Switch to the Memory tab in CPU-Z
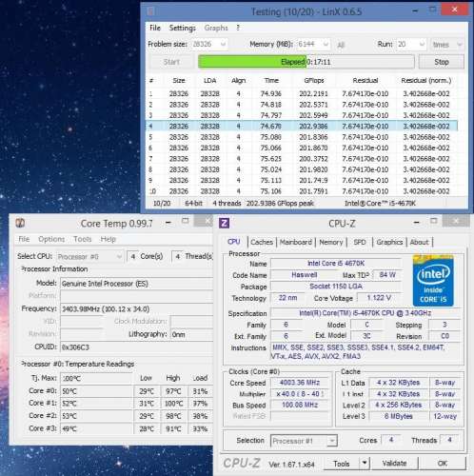The image size is (474, 476). (x=331, y=242)
